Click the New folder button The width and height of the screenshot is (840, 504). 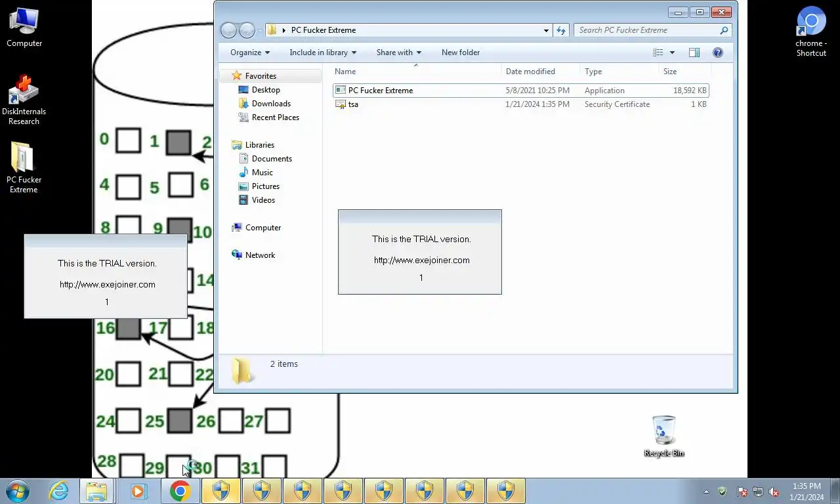coord(461,52)
